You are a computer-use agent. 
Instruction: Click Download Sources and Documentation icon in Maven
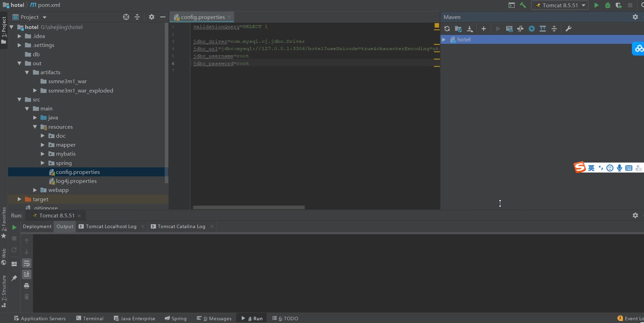[x=470, y=29]
